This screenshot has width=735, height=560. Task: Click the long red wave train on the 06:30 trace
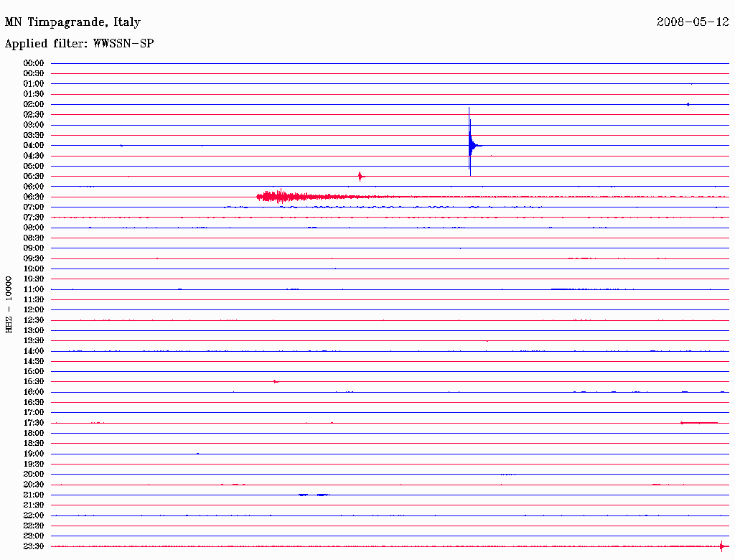[328, 197]
